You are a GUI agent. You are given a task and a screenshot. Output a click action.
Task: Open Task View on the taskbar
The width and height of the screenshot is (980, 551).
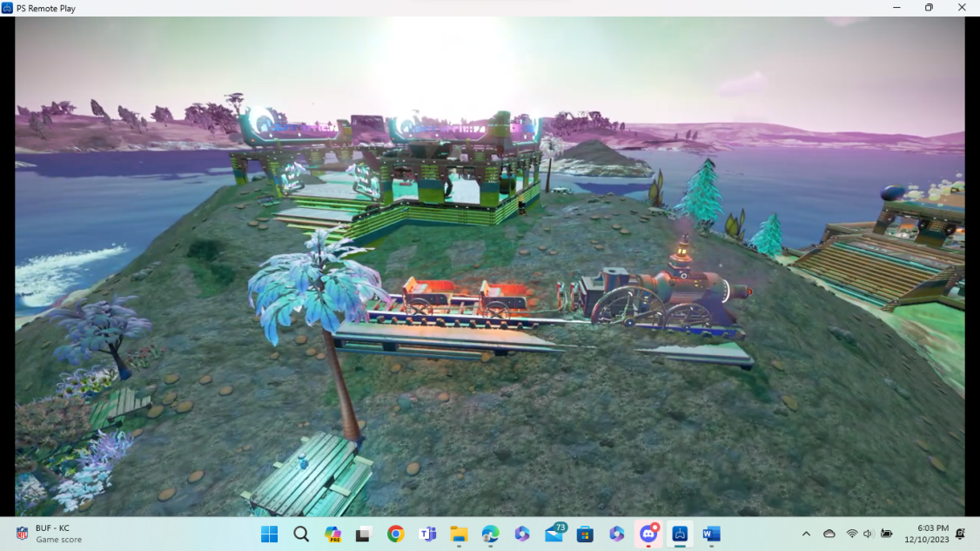pyautogui.click(x=364, y=534)
